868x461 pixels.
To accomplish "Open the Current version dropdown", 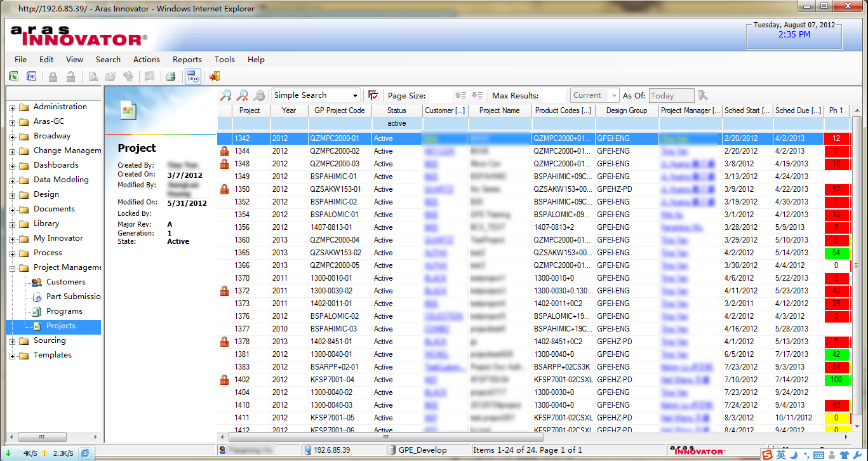I will (x=613, y=95).
